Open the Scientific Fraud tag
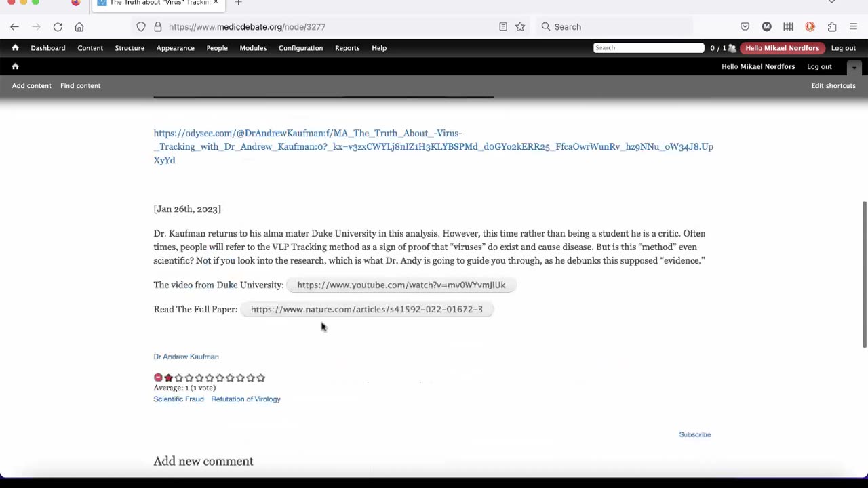This screenshot has height=488, width=868. (x=178, y=399)
